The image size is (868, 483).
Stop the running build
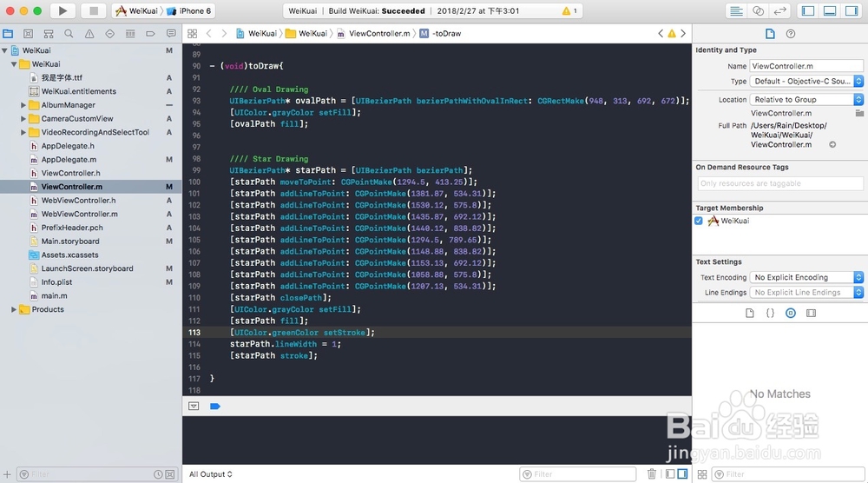pos(94,10)
